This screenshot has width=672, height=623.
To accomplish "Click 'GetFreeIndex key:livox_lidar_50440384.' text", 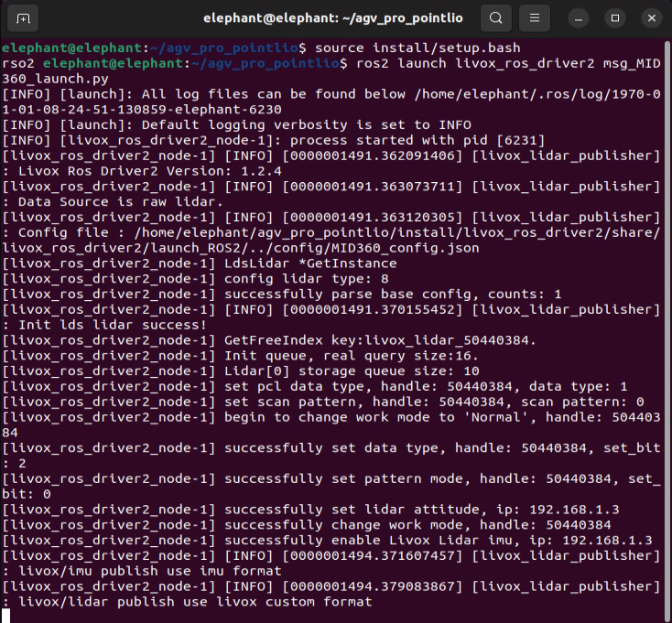I will [380, 340].
